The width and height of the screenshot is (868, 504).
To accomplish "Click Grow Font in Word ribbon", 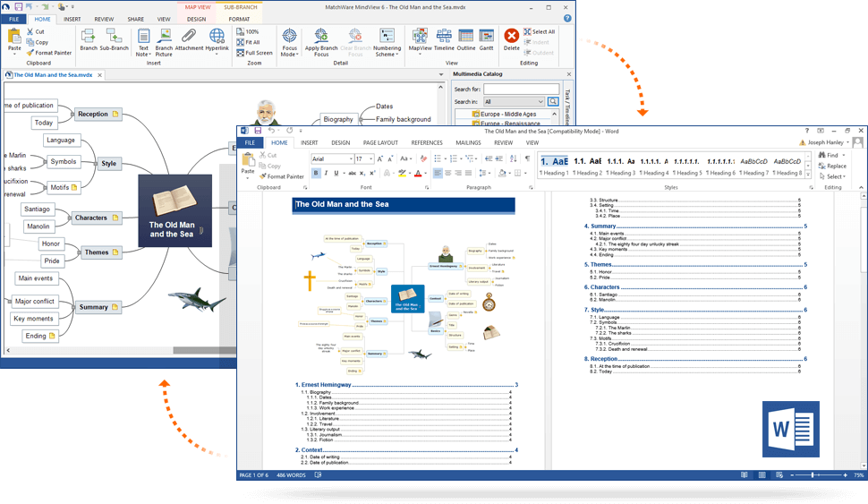I will 380,159.
